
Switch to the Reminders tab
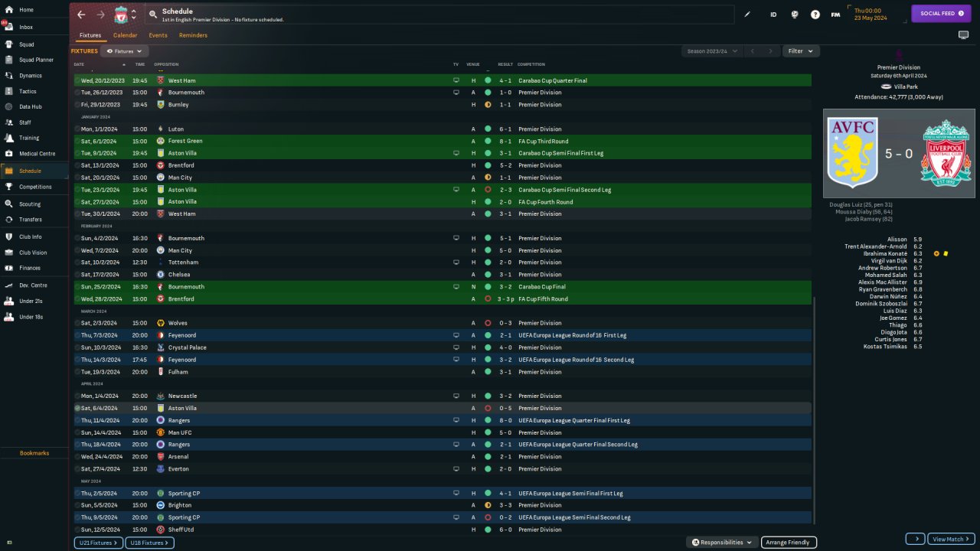tap(193, 35)
